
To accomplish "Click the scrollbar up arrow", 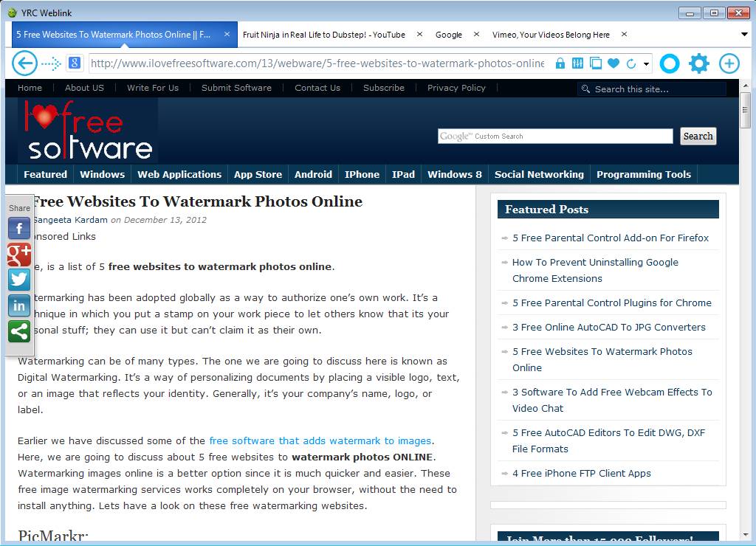I will click(746, 86).
